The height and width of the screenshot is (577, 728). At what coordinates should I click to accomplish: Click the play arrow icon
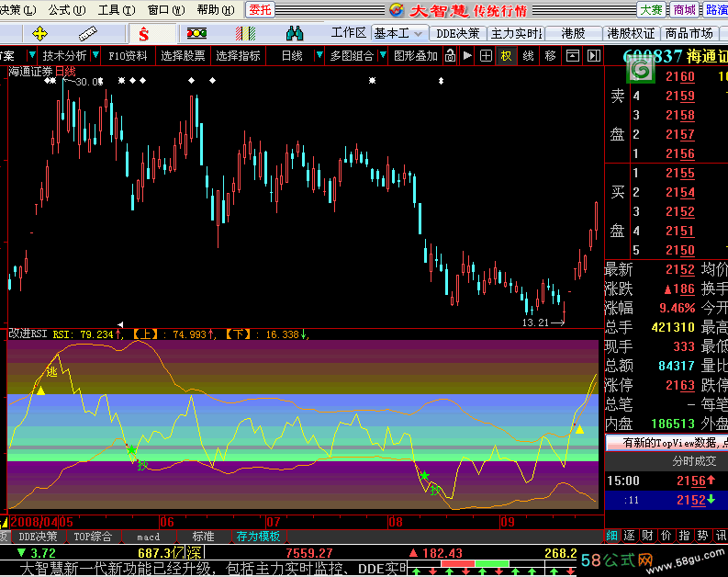pos(467,56)
